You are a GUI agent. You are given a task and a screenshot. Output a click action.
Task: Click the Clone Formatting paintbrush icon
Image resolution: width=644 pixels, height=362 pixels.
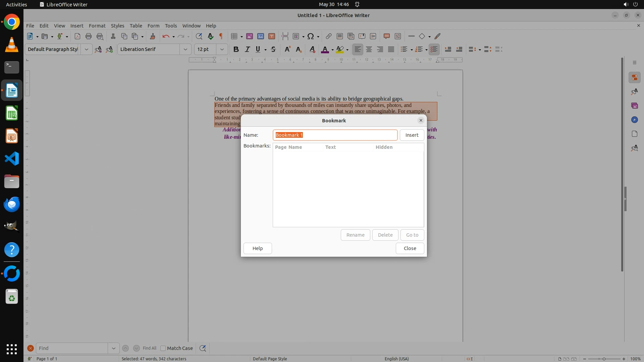pos(152,36)
